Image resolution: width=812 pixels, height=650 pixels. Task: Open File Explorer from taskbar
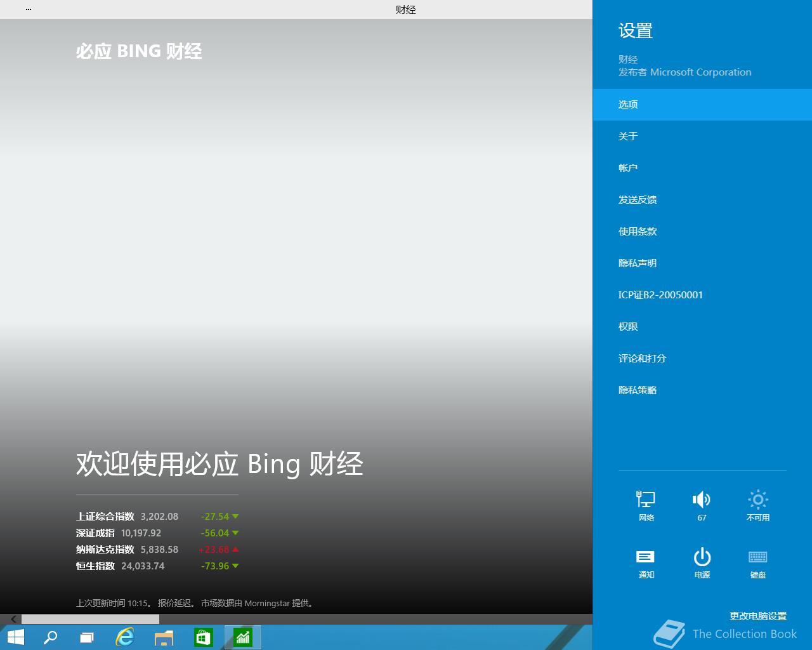(164, 637)
